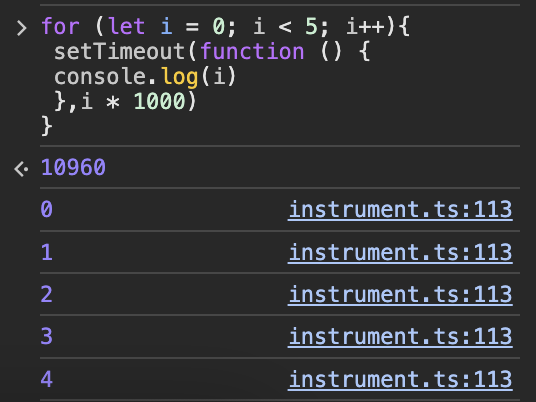
Task: Click the logged output value 0
Action: pyautogui.click(x=46, y=209)
